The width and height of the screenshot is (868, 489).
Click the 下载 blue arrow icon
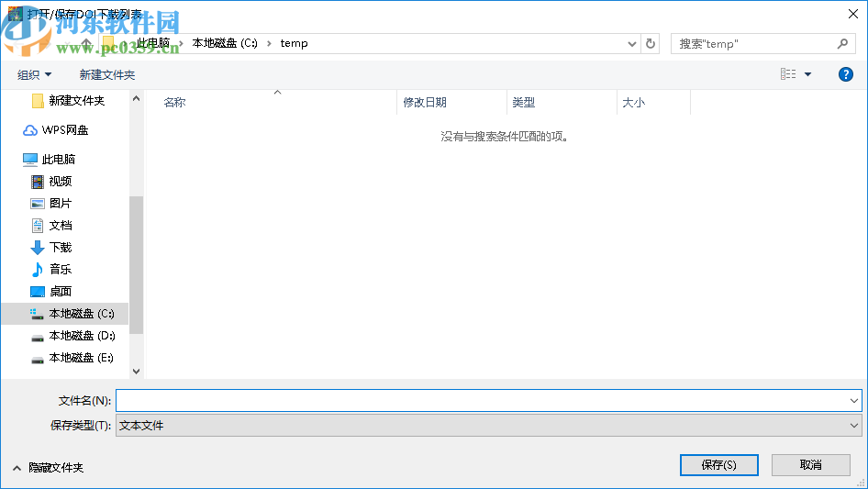tap(37, 248)
